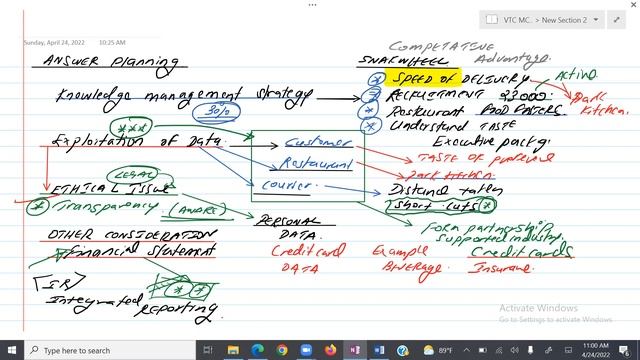This screenshot has height=360, width=640.
Task: Click the pen link icon in the system tray
Action: pos(549,350)
